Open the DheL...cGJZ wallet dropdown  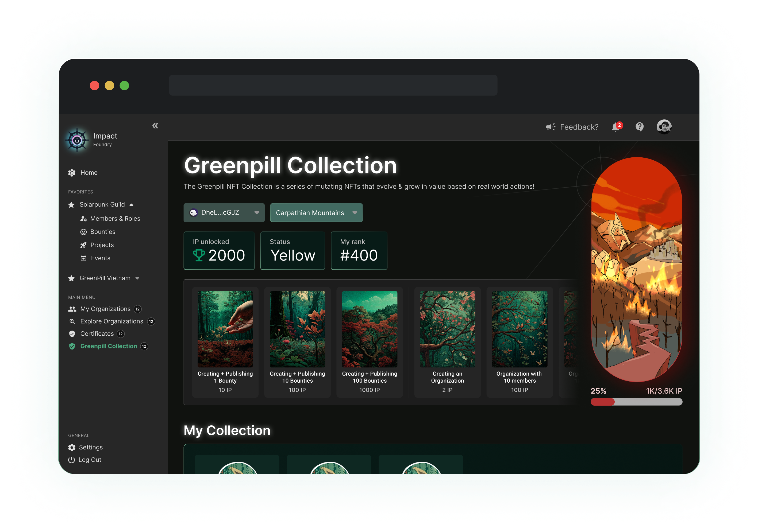(x=224, y=212)
